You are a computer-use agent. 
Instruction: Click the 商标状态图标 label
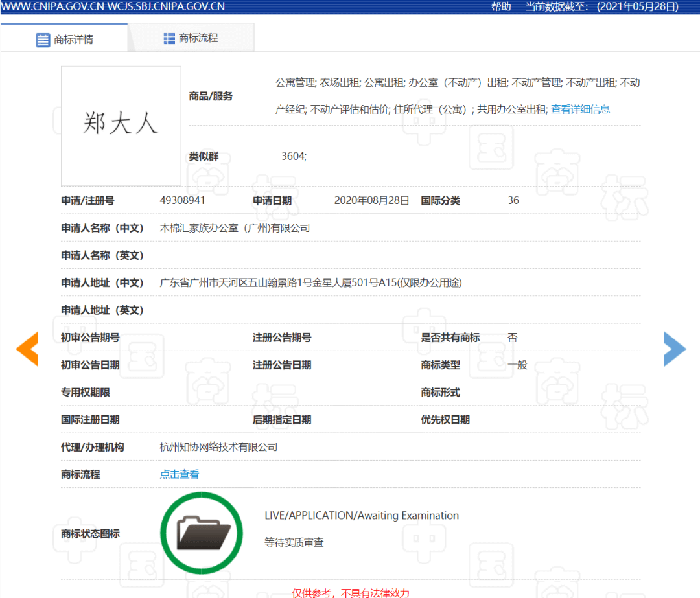point(90,533)
